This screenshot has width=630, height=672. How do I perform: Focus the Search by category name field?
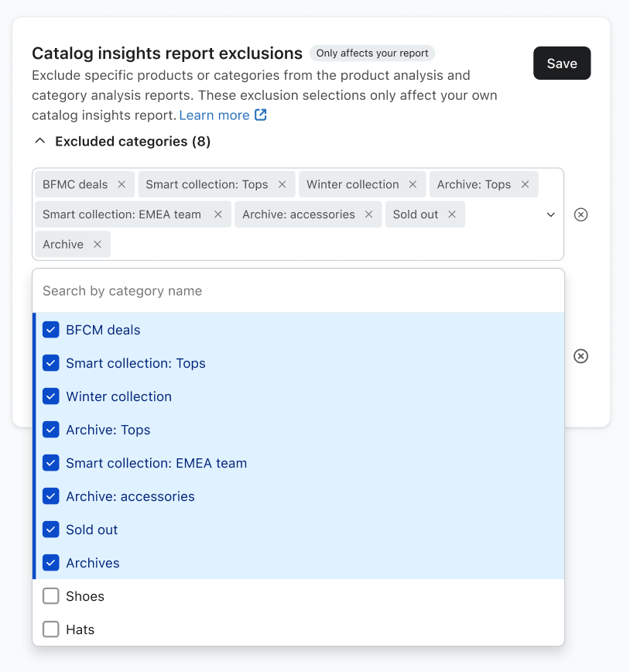(x=298, y=291)
